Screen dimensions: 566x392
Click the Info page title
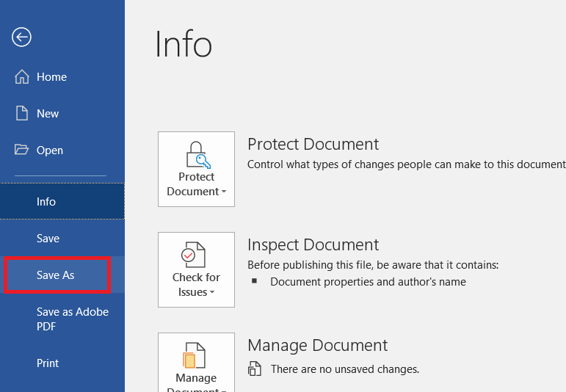point(184,44)
